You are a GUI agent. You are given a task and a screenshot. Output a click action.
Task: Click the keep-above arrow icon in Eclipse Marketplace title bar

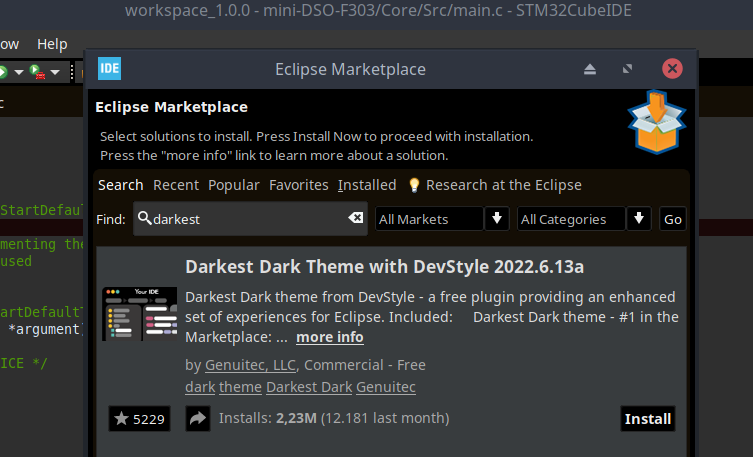590,69
